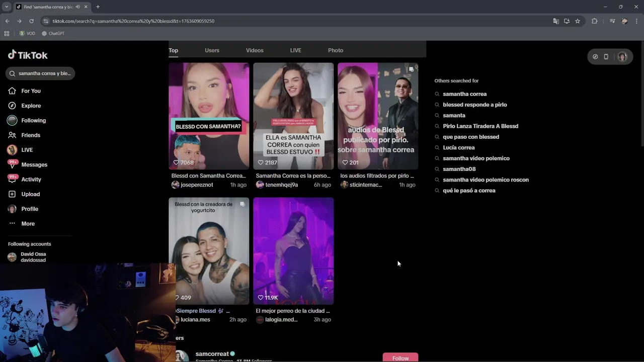The height and width of the screenshot is (362, 644).
Task: Click the get-app phone icon top right
Action: click(x=606, y=57)
